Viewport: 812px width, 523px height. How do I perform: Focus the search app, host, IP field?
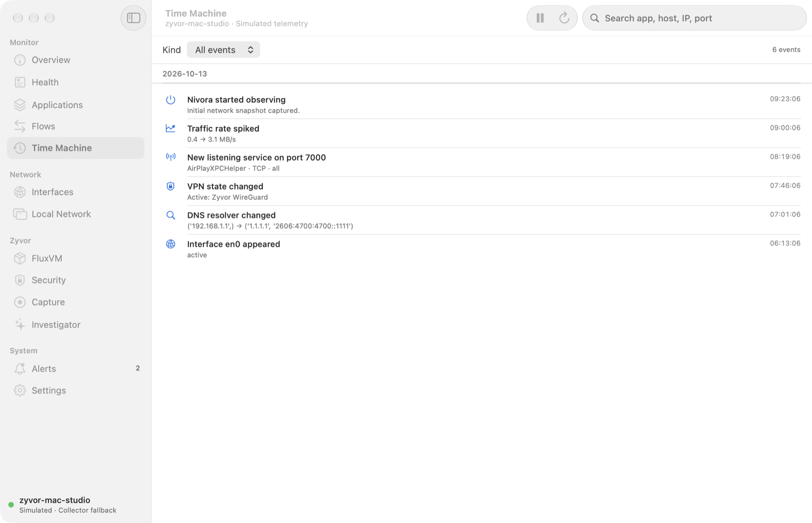tap(694, 18)
